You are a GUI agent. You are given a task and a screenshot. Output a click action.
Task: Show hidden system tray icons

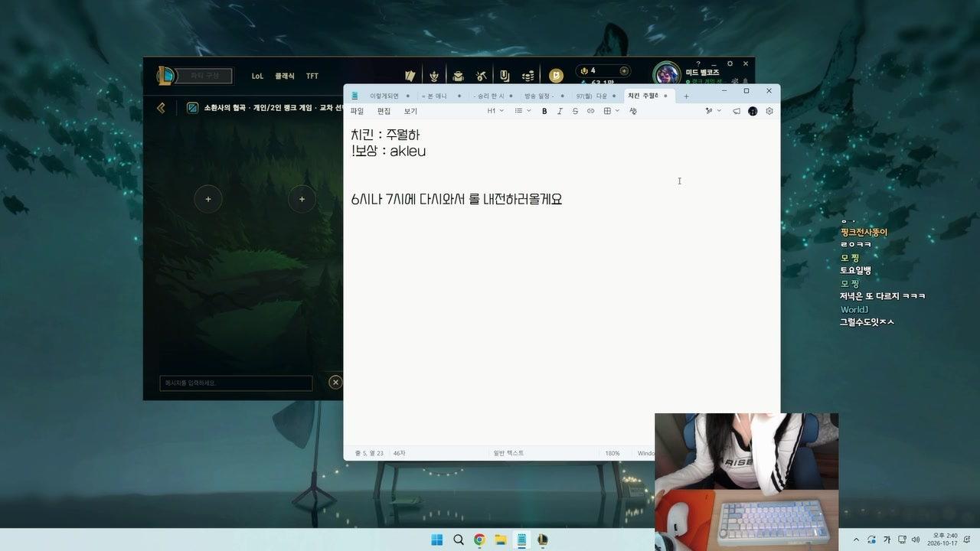[856, 540]
